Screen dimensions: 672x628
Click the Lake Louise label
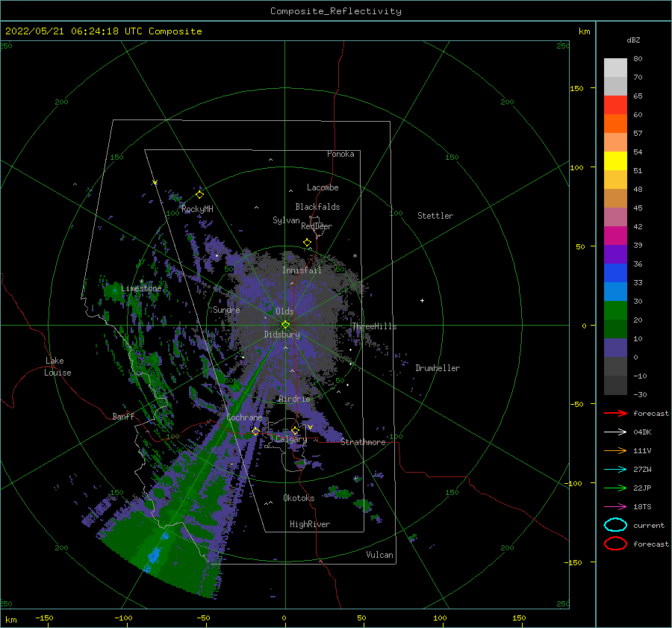click(x=57, y=367)
